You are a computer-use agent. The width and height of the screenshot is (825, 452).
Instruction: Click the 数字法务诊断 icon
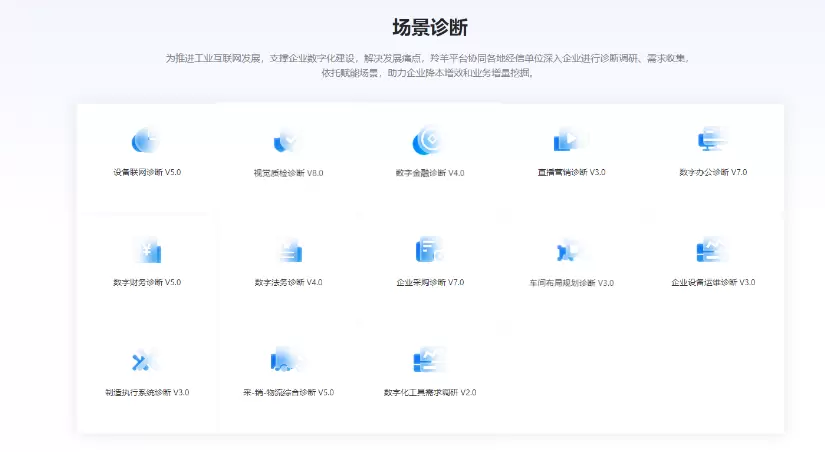click(288, 250)
